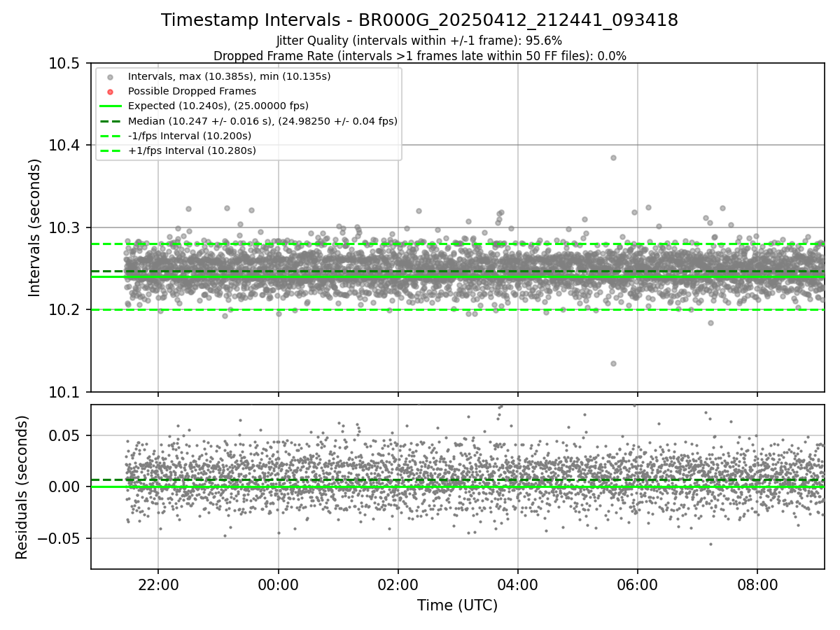Select legend entry 'Intervals, max (10.385s), min (10.135s)'
The height and width of the screenshot is (630, 840).
click(230, 76)
